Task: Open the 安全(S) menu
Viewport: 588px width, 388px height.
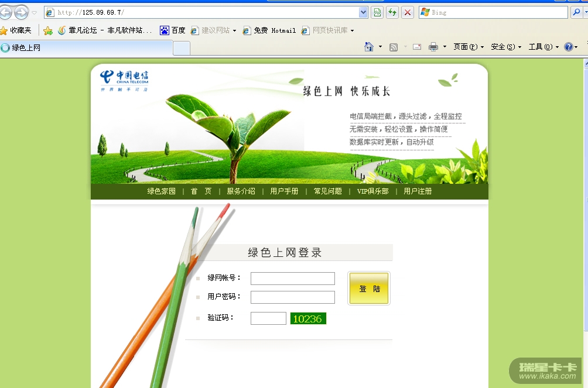Action: tap(506, 47)
